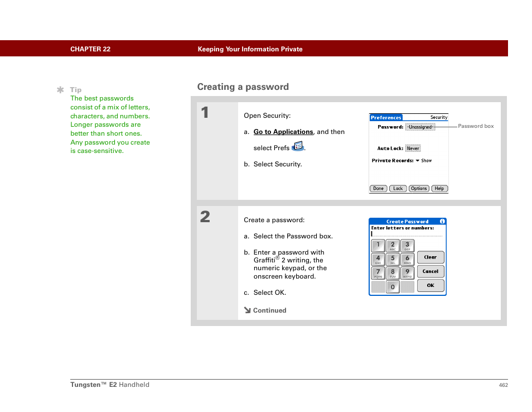The width and height of the screenshot is (532, 412).
Task: Click the Continued arrow icon
Action: point(248,310)
